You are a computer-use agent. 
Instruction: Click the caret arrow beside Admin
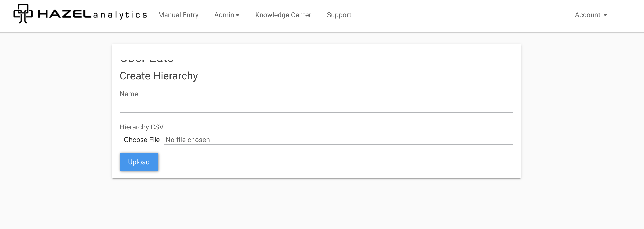(x=237, y=16)
